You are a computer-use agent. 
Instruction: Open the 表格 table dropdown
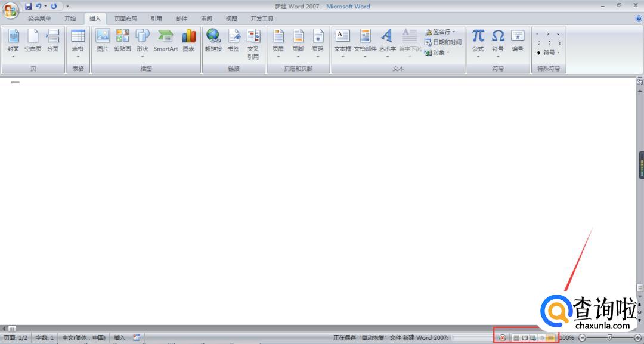78,44
